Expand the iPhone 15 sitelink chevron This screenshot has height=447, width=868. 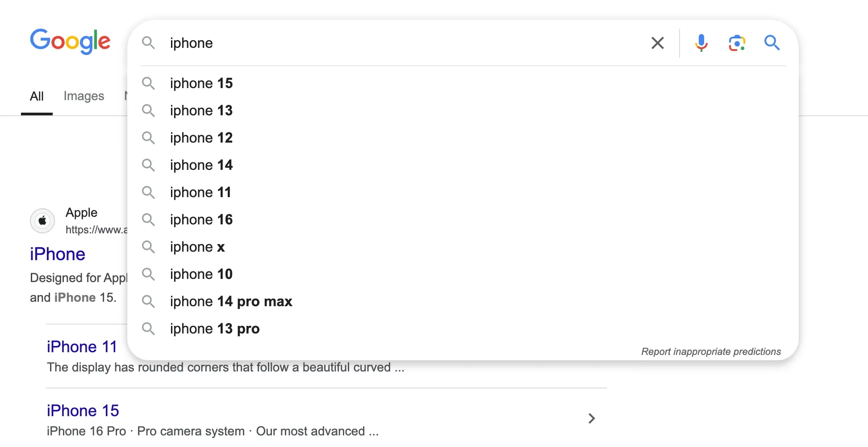point(592,418)
